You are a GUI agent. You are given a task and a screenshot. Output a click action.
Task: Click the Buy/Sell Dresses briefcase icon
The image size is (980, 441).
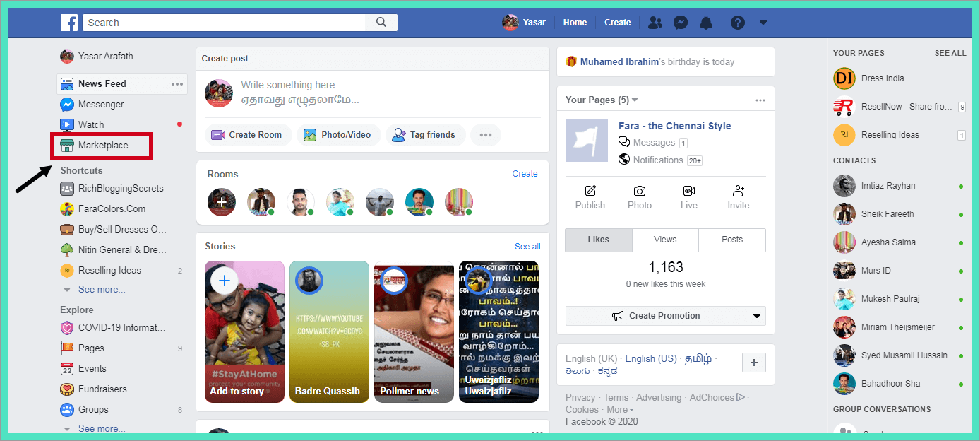click(x=67, y=230)
